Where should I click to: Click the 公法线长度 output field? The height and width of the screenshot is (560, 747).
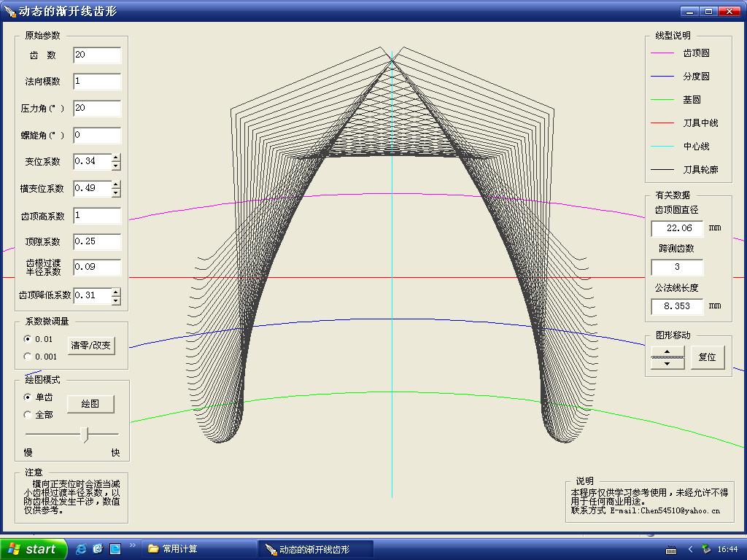677,306
